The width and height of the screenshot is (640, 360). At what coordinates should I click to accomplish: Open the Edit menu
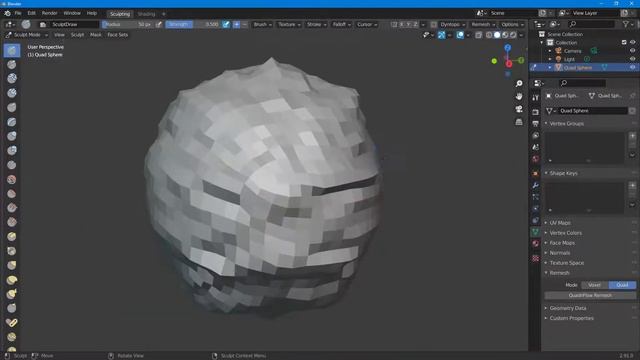31,13
